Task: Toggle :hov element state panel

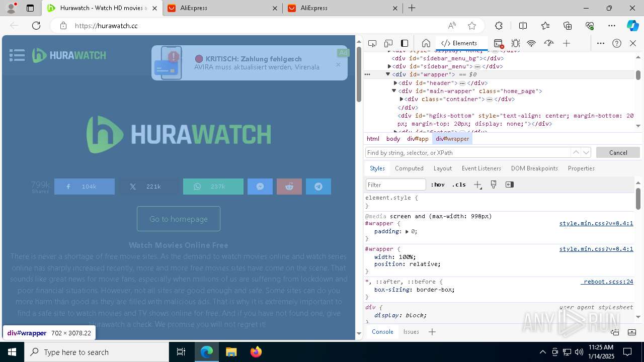Action: point(438,185)
